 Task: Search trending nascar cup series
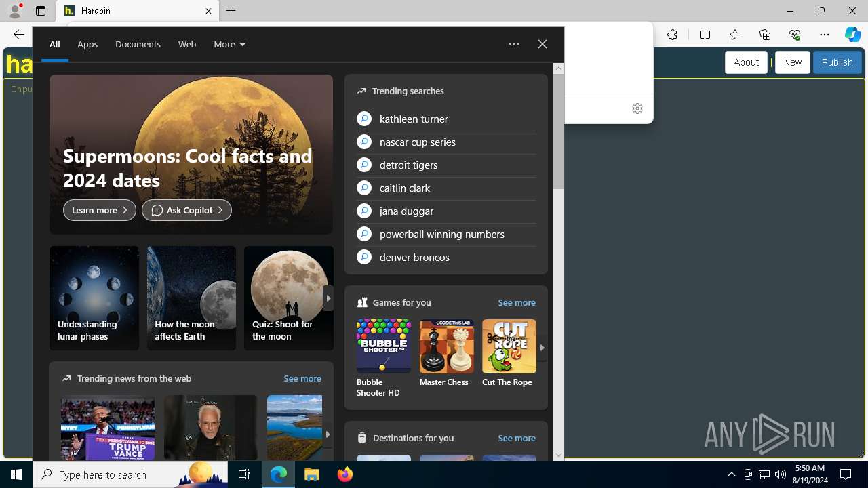pos(446,142)
